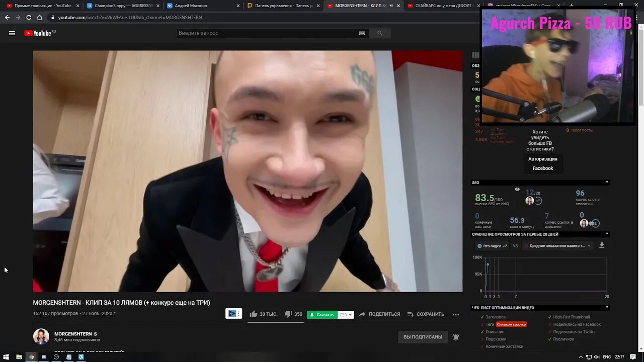Image resolution: width=644 pixels, height=362 pixels.
Task: Open the three-dot more actions menu
Action: pos(456,314)
